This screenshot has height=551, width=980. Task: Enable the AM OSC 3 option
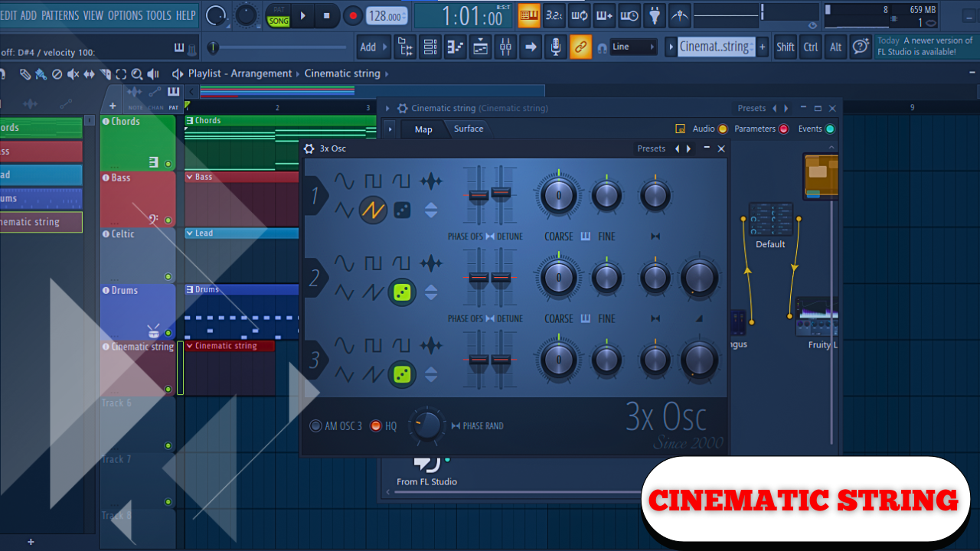316,425
